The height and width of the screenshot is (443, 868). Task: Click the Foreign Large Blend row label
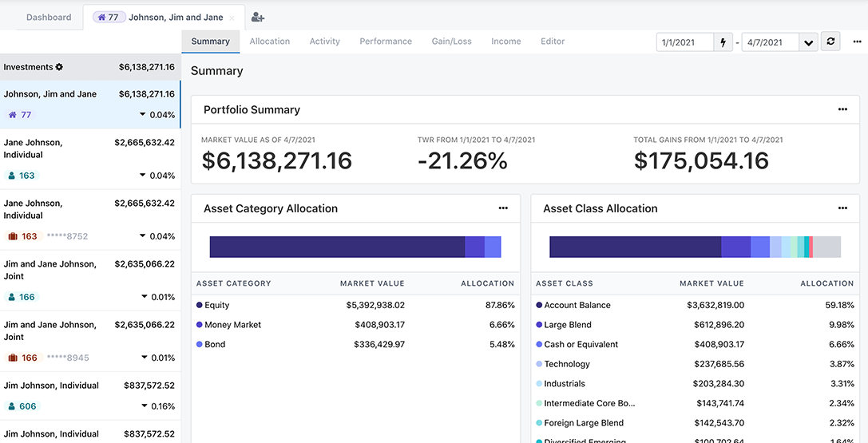(x=584, y=423)
